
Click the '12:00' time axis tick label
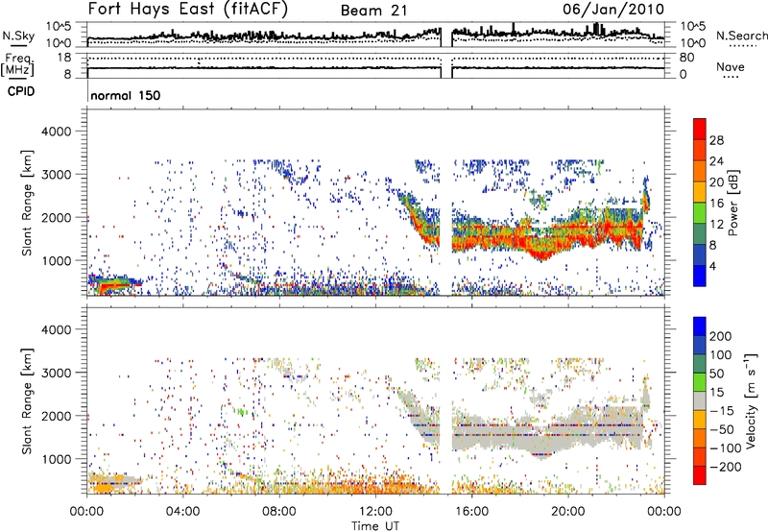(375, 512)
